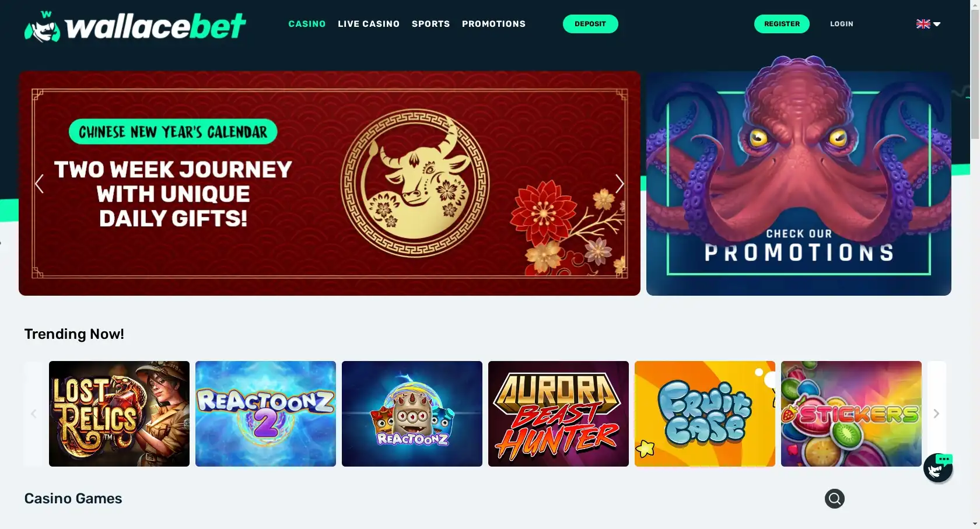Open the live chat widget icon
Screen dimensions: 980x529
pos(938,467)
